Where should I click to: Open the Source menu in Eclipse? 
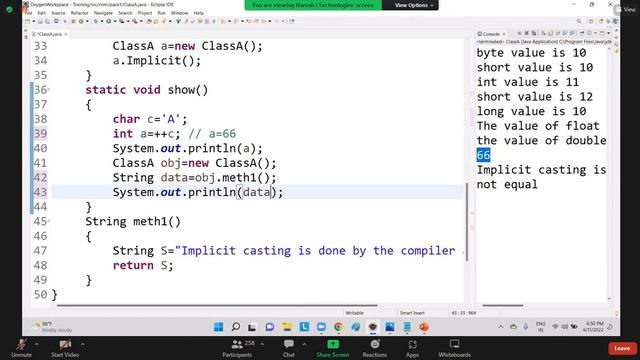[x=58, y=13]
